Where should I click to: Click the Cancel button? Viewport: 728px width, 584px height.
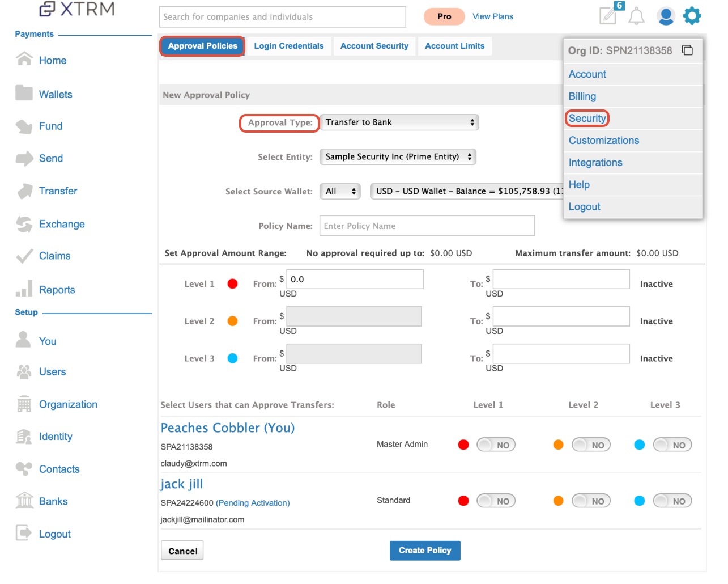point(183,551)
